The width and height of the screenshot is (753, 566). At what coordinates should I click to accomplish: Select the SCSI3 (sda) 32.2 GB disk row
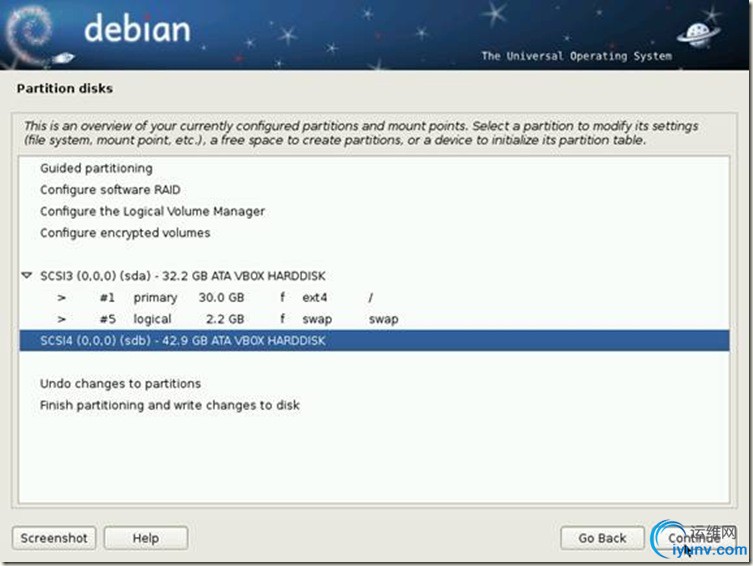click(x=374, y=276)
